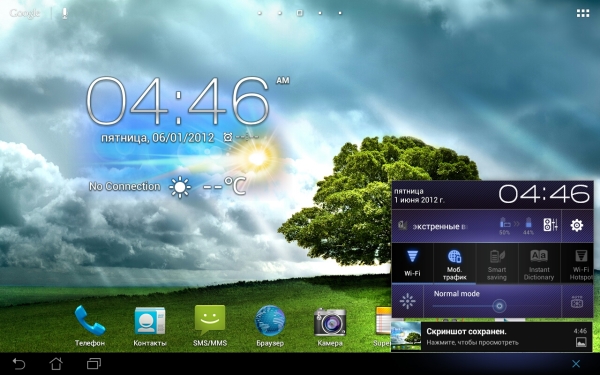Image resolution: width=600 pixels, height=375 pixels.
Task: Tap the screenshot notification thumbnail
Action: [406, 336]
